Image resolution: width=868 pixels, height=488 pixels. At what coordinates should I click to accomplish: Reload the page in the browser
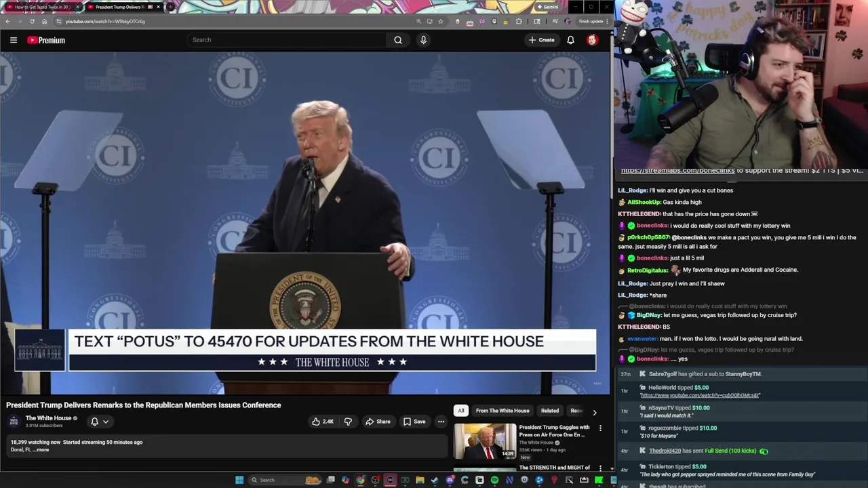[32, 21]
